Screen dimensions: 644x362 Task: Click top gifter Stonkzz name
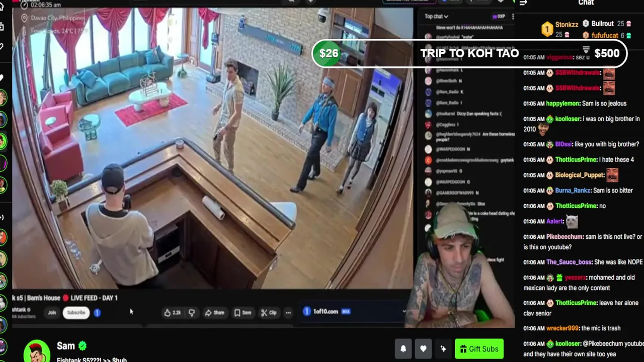coord(567,25)
